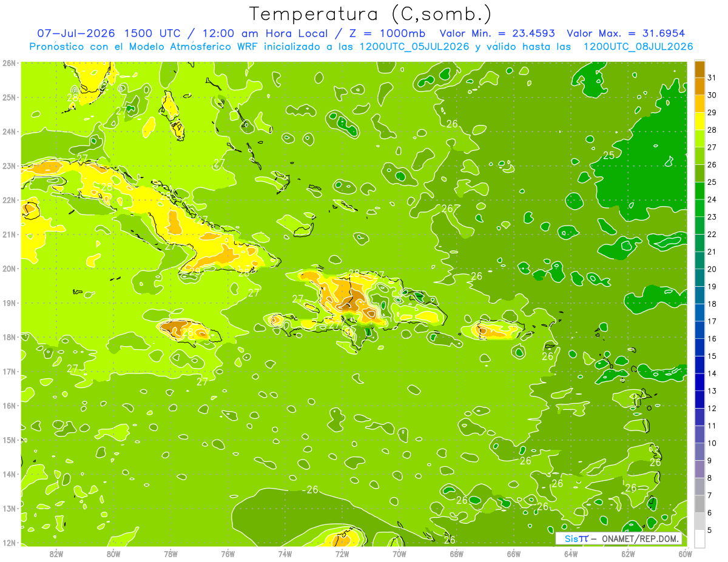Click the gray legend swatch between 6 and 7
The image size is (728, 562).
coord(699,504)
